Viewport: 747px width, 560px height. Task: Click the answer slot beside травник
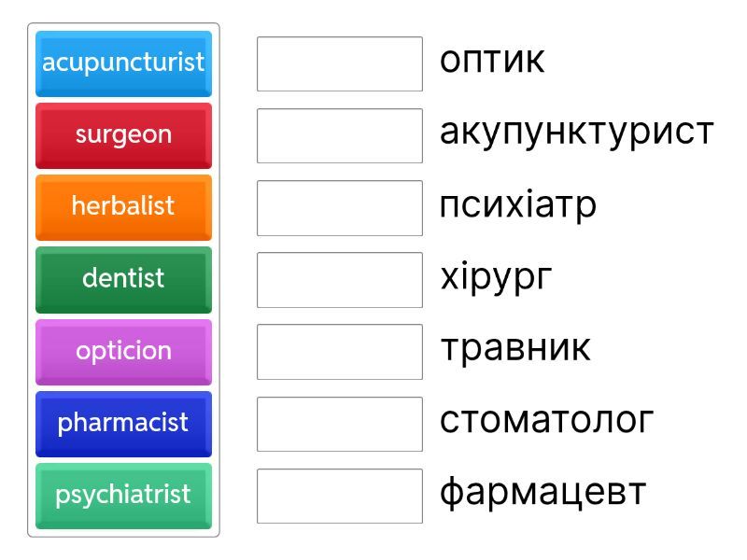coord(340,352)
